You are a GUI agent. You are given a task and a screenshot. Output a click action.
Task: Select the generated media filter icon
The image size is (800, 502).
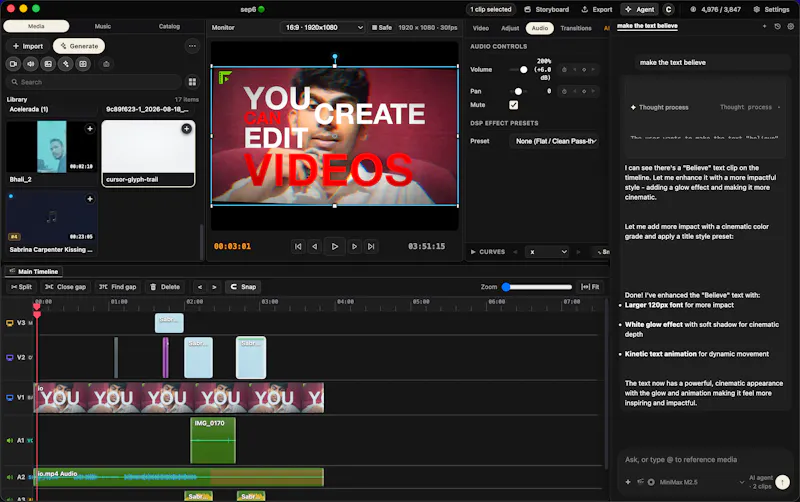coord(65,64)
